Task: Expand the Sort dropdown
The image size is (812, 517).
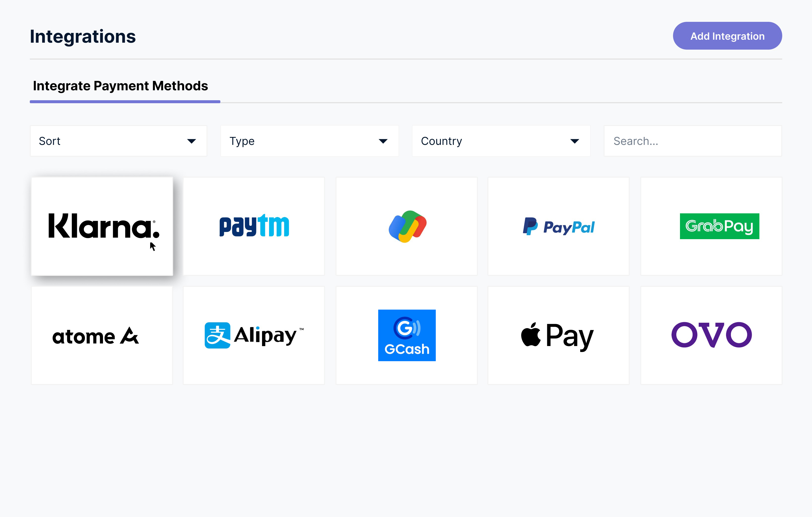Action: tap(118, 141)
